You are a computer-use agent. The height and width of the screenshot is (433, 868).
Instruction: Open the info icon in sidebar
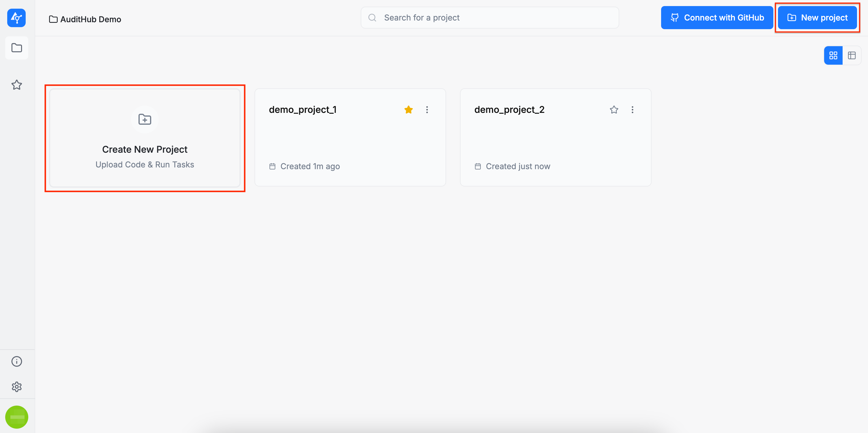16,361
